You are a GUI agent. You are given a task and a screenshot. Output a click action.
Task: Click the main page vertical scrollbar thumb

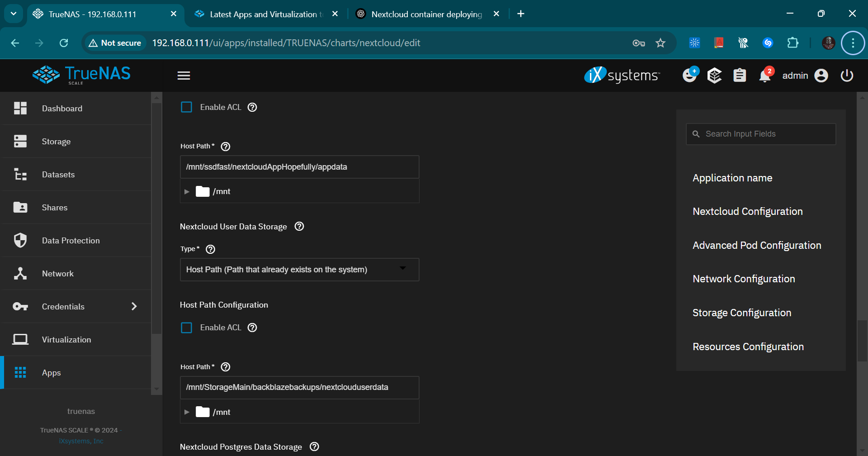pos(862,341)
